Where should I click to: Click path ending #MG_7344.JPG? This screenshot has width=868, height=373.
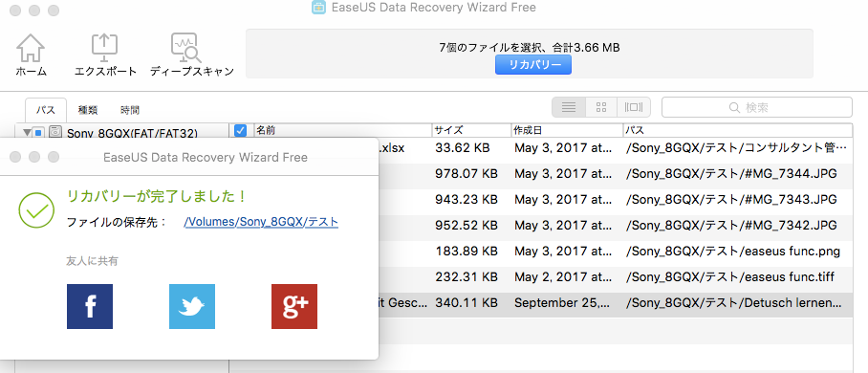730,174
